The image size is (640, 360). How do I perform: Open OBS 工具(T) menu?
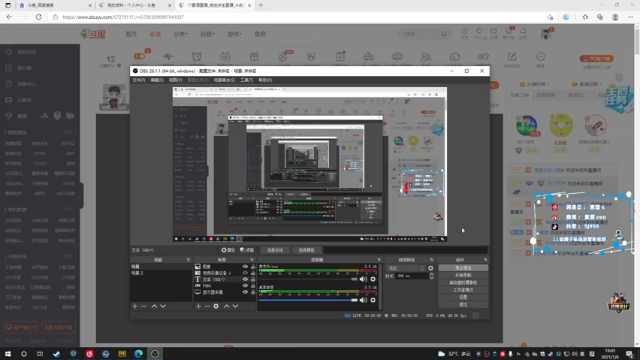point(247,80)
